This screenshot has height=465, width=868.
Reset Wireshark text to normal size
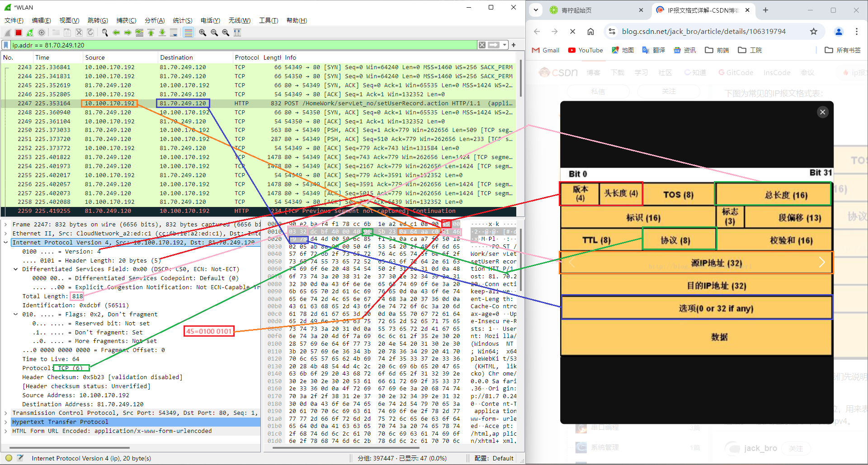click(x=226, y=33)
